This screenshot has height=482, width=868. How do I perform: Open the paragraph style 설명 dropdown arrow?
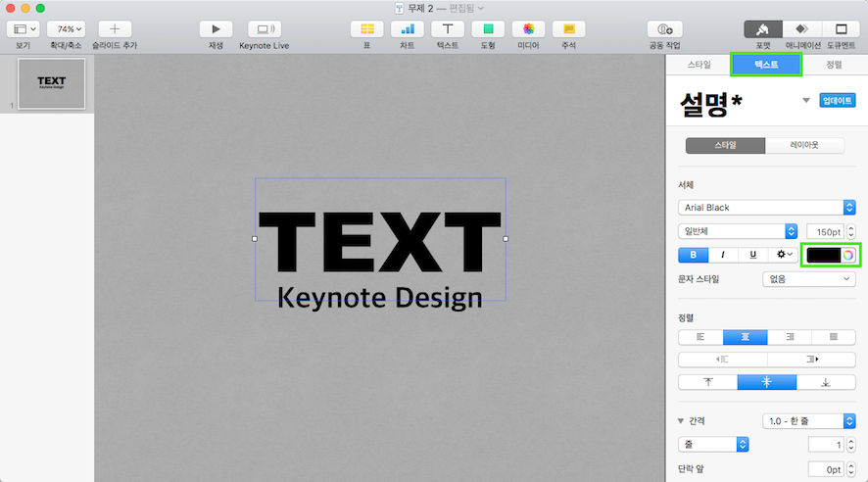(x=806, y=101)
